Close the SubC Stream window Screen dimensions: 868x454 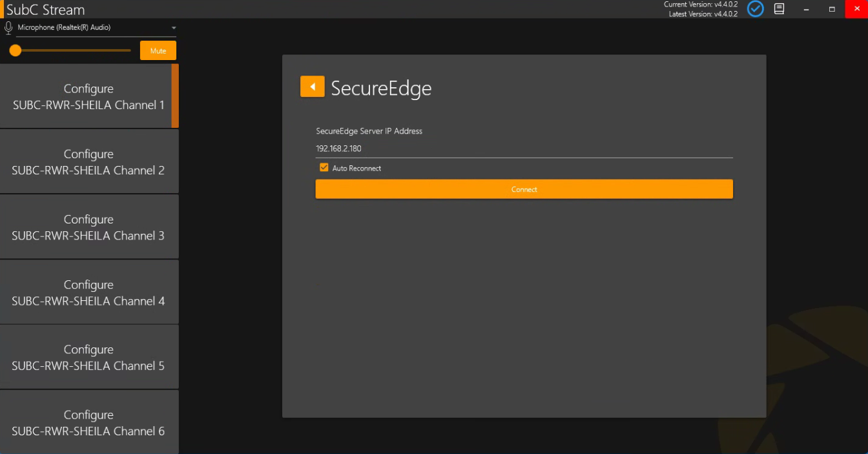coord(856,9)
